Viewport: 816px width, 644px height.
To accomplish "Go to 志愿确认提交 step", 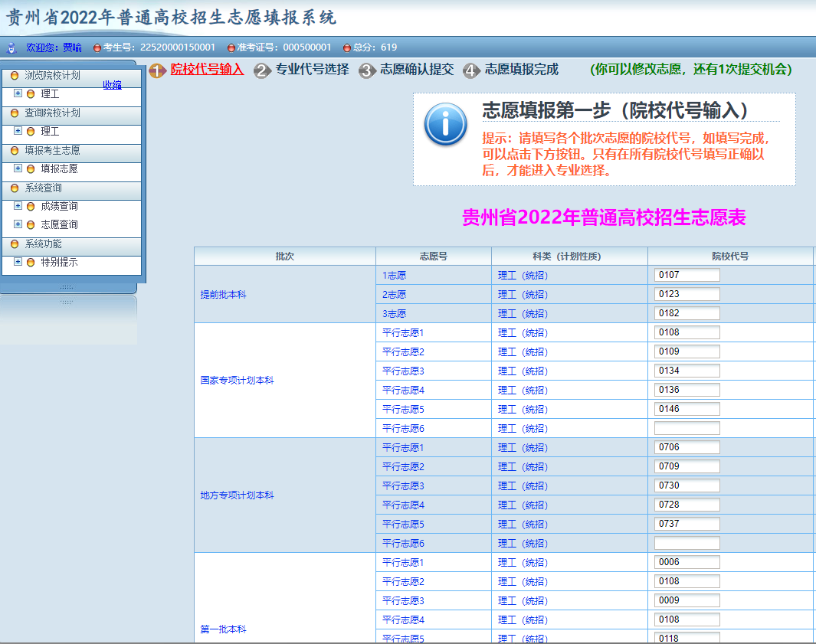I will [417, 69].
